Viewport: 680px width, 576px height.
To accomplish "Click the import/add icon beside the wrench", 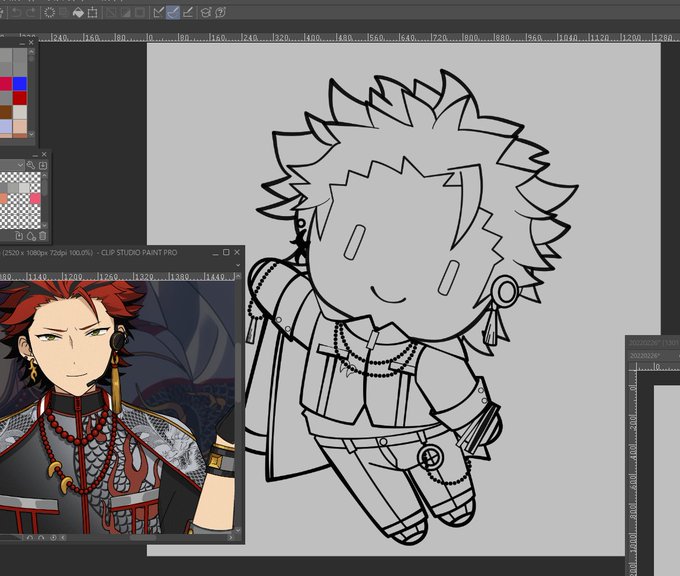I will click(x=42, y=165).
